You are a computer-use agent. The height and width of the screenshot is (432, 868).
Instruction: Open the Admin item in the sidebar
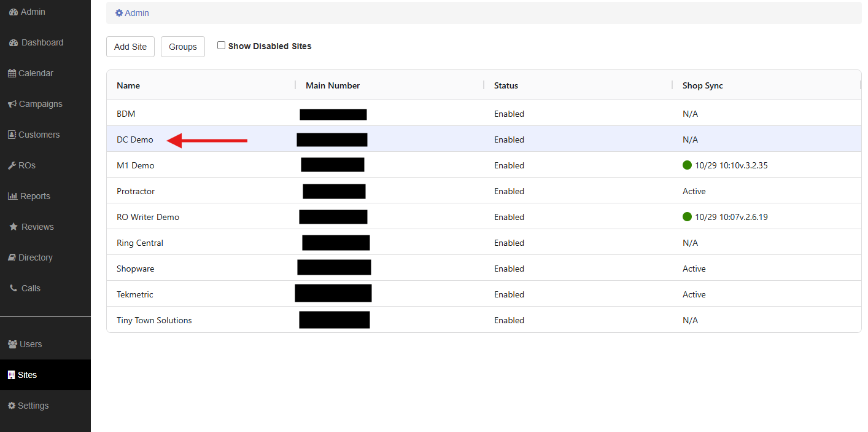tap(45, 12)
